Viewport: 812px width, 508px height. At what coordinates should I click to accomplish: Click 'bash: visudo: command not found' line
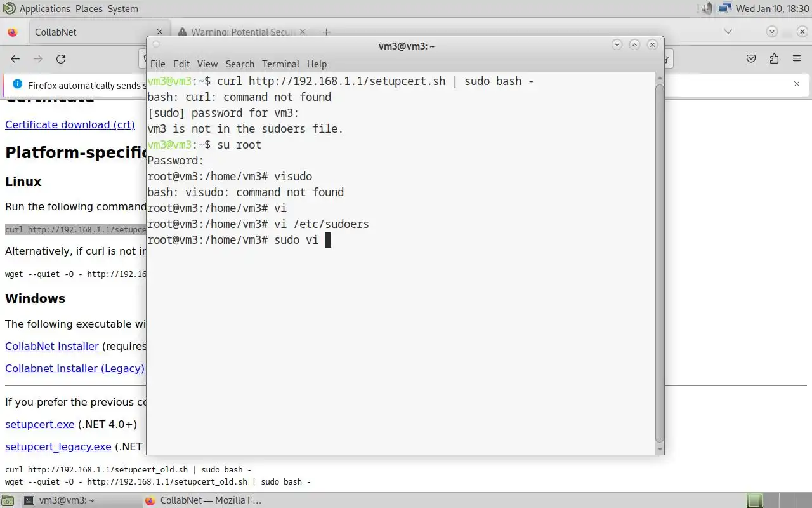click(x=246, y=192)
